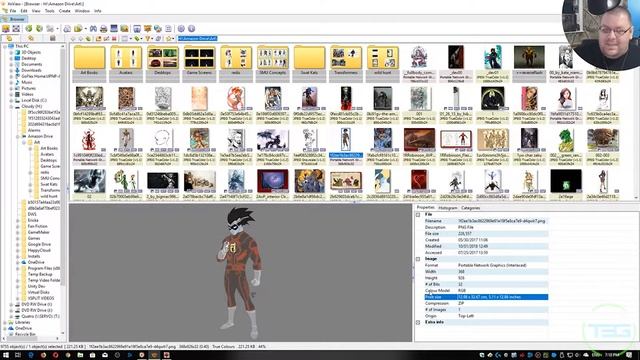Collapse the Art folder tree node
Image resolution: width=640 pixels, height=360 pixels.
click(x=24, y=142)
